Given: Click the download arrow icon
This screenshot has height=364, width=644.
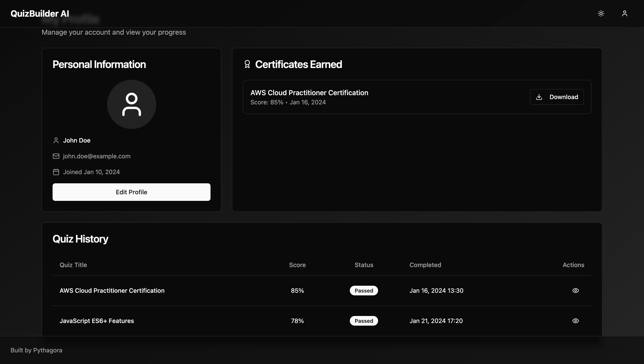Looking at the screenshot, I should 539,97.
